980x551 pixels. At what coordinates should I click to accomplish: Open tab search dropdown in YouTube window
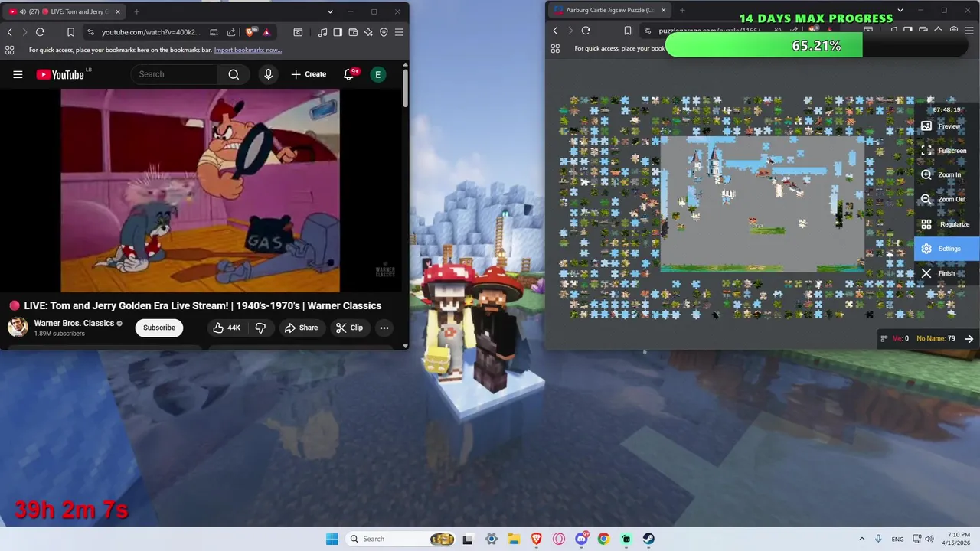click(330, 11)
